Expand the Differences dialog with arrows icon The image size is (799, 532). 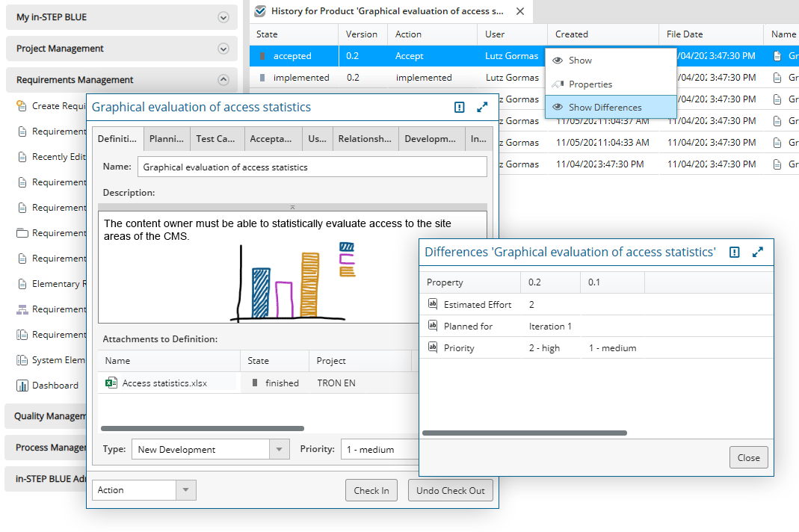758,253
